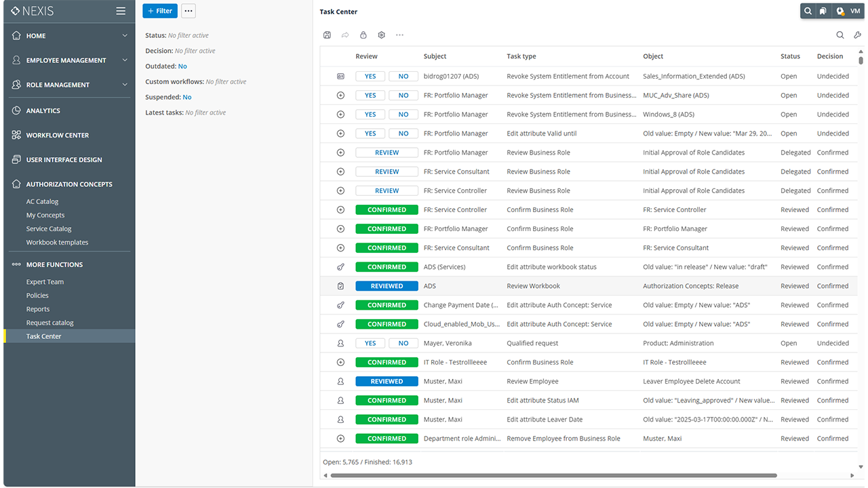Viewport: 868px width, 488px height.
Task: Click the table search magnifier icon
Action: point(840,35)
